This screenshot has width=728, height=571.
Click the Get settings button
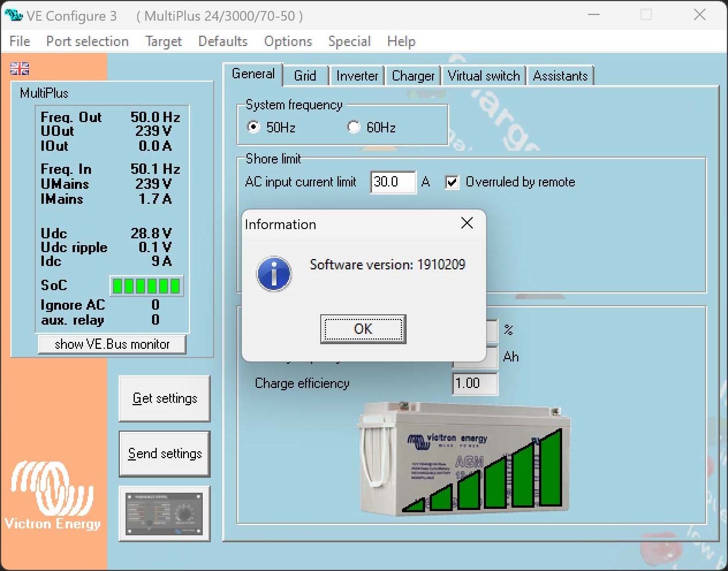(164, 398)
